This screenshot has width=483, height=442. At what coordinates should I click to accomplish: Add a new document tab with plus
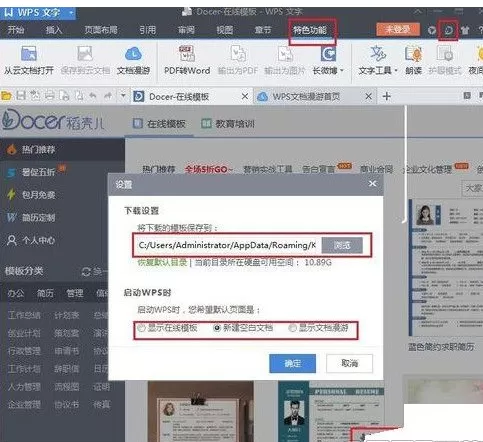[387, 96]
